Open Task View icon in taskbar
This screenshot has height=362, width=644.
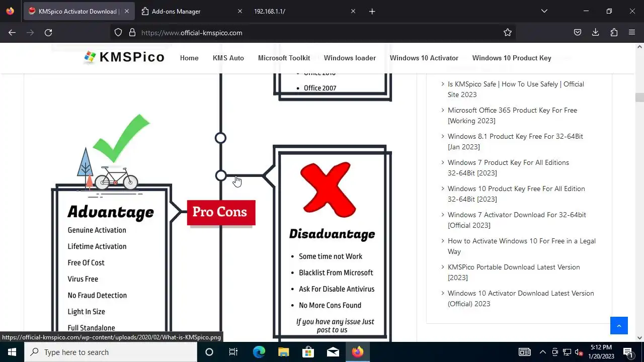pos(233,352)
